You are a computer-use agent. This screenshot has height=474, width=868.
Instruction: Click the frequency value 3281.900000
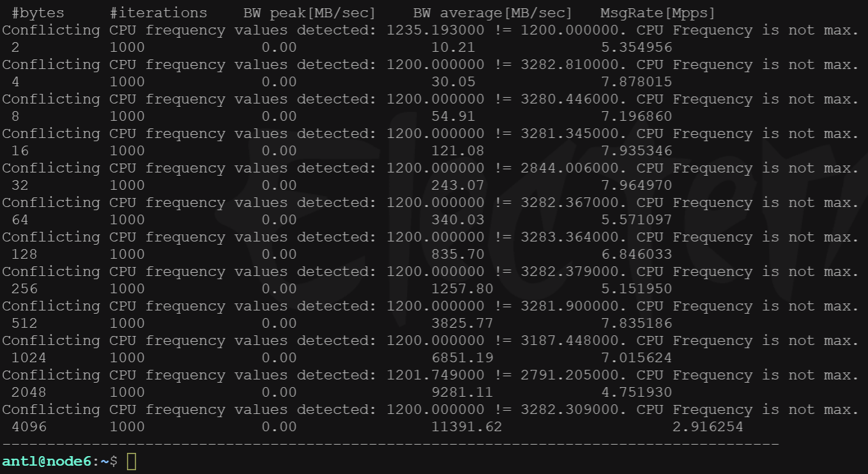(569, 306)
